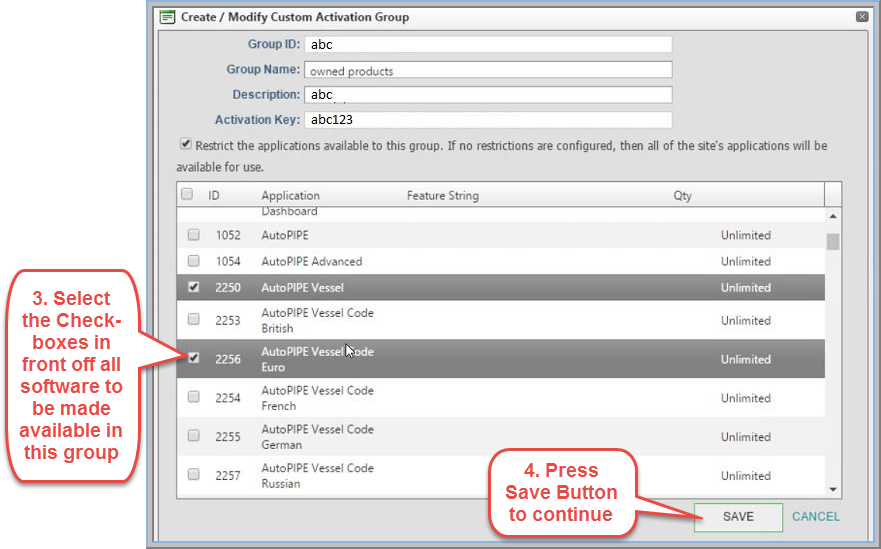Check the Vessel Code German 2255 checkbox
881x549 pixels.
tap(193, 435)
